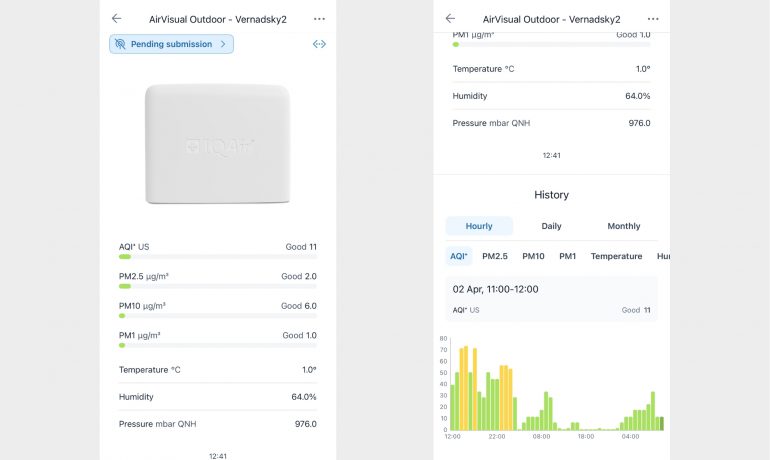Select the AQI metric chip
The image size is (770, 460).
459,256
